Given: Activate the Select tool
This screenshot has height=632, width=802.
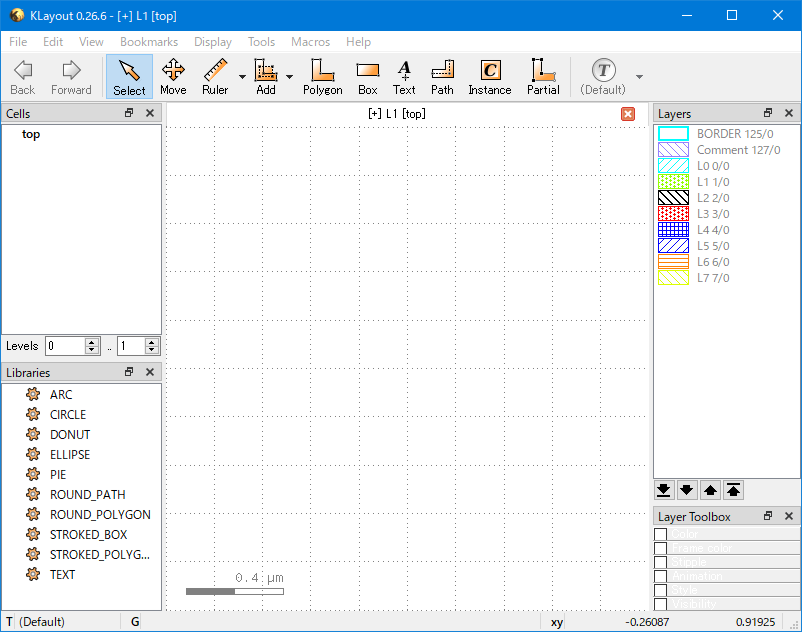Looking at the screenshot, I should click(129, 77).
